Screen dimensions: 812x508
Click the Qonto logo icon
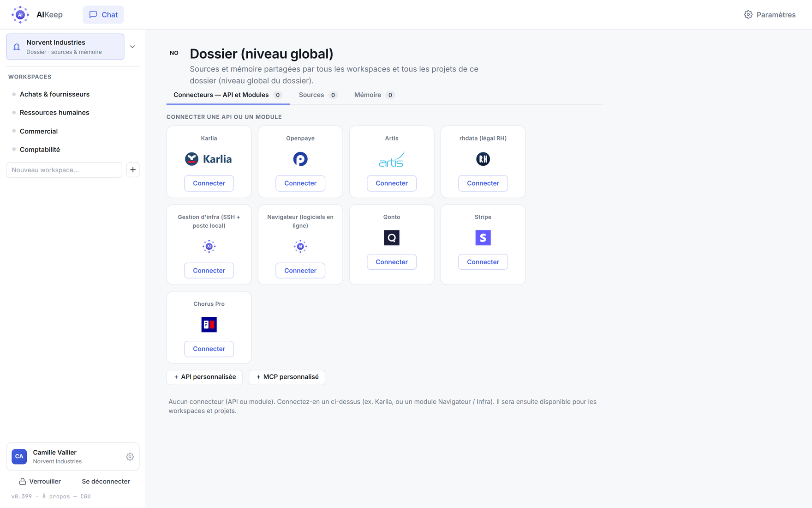point(392,238)
